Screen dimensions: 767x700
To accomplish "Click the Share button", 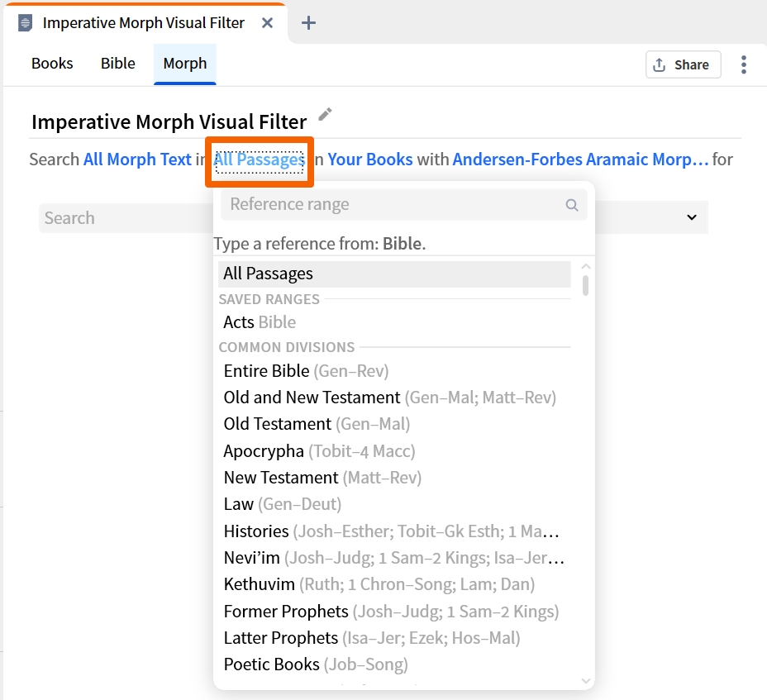I will [683, 64].
